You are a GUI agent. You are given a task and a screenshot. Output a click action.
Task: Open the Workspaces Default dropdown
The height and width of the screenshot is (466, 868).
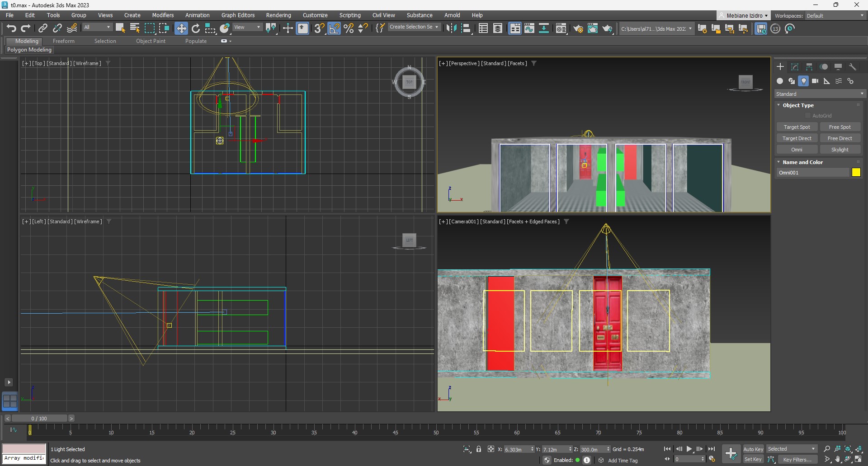pyautogui.click(x=835, y=16)
